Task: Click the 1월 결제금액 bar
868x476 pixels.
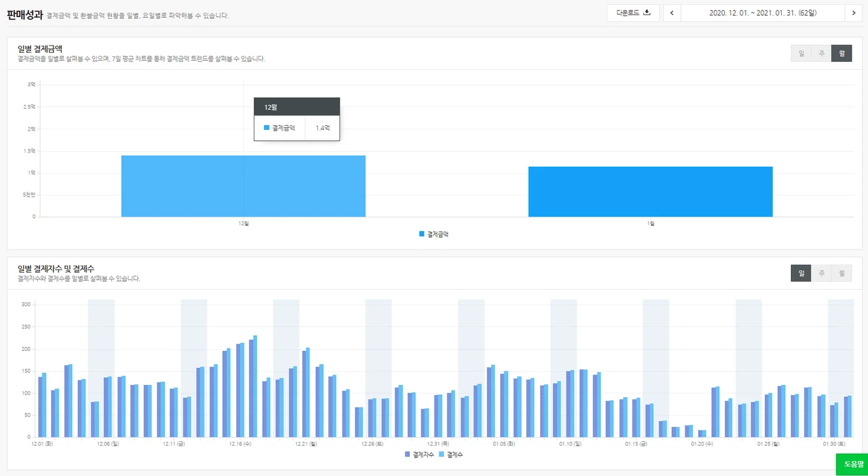Action: click(651, 191)
